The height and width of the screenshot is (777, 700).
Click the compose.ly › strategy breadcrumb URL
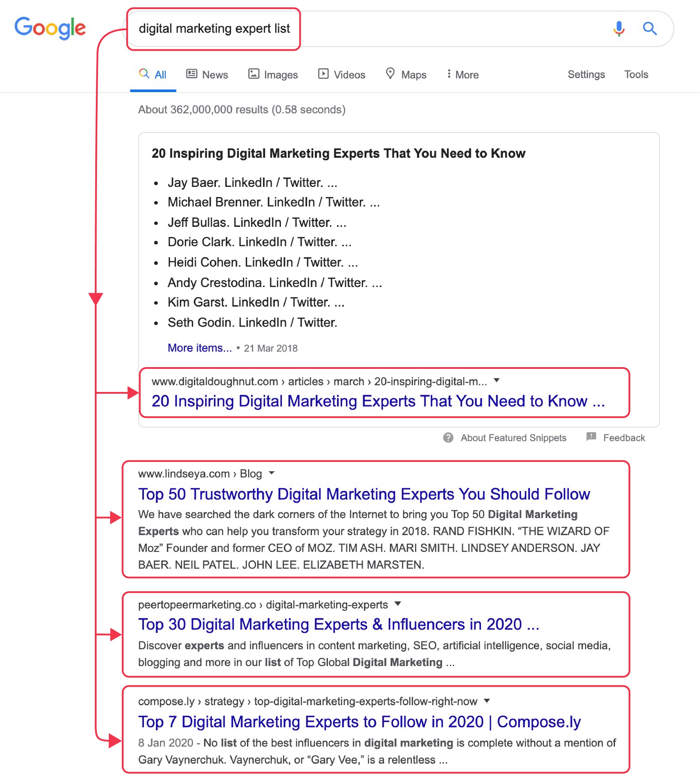point(308,701)
